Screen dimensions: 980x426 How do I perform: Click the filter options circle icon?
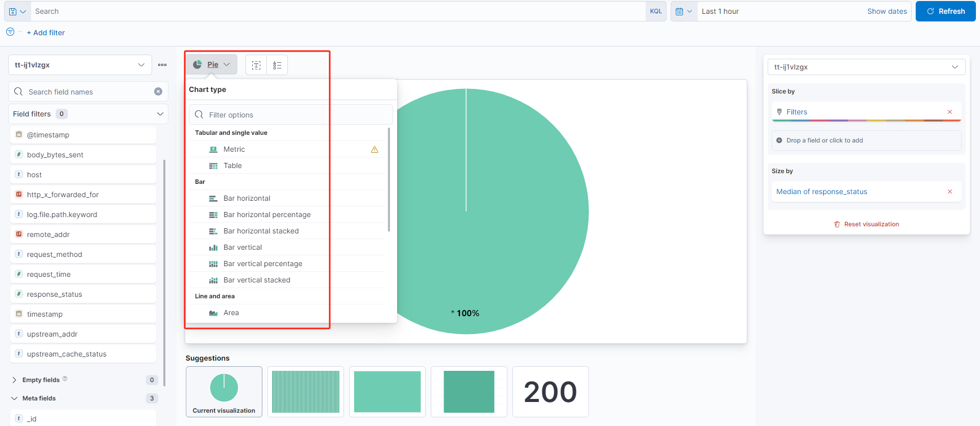[x=10, y=32]
